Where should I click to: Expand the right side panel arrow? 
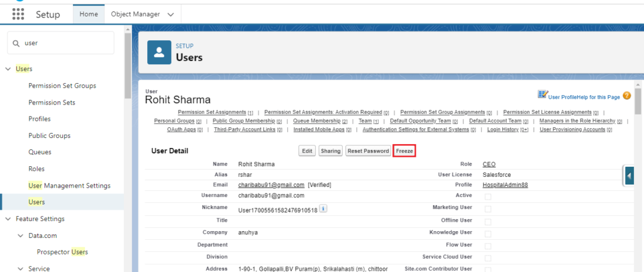(630, 177)
